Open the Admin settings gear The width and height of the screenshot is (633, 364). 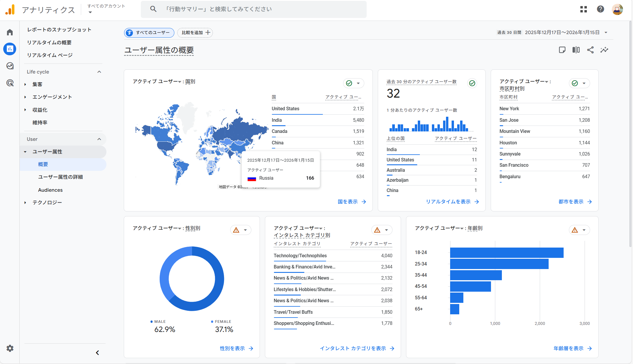click(10, 348)
